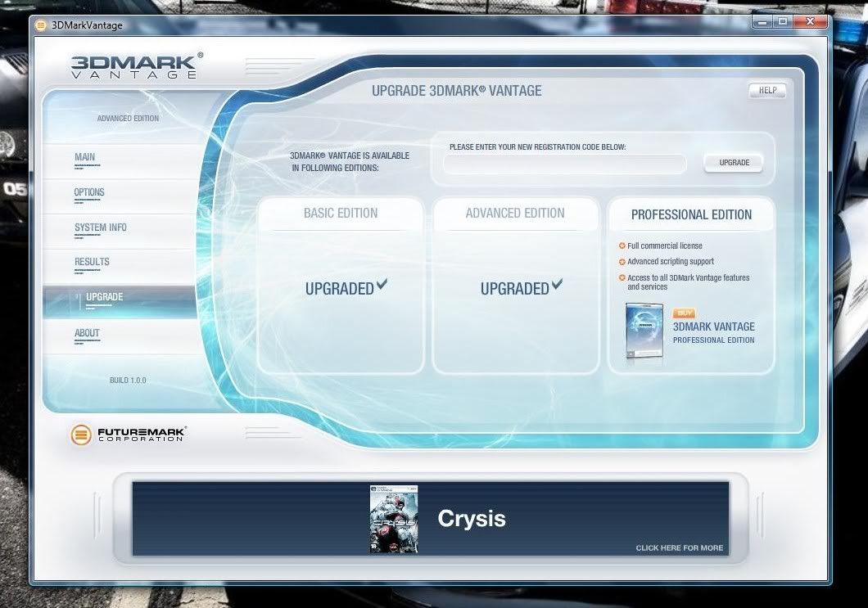Open the 3DMark Vantage Professional Edition link

click(x=713, y=332)
